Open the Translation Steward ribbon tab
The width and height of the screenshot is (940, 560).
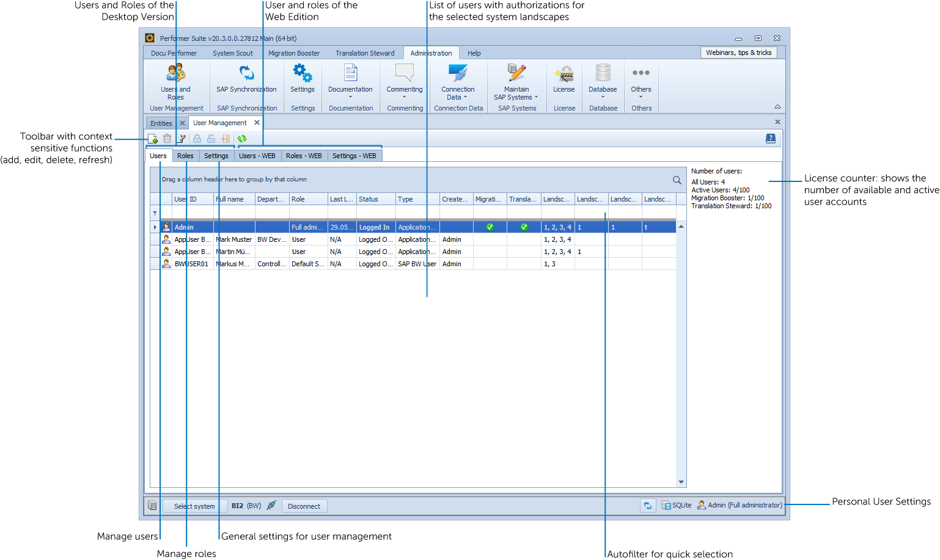click(364, 53)
